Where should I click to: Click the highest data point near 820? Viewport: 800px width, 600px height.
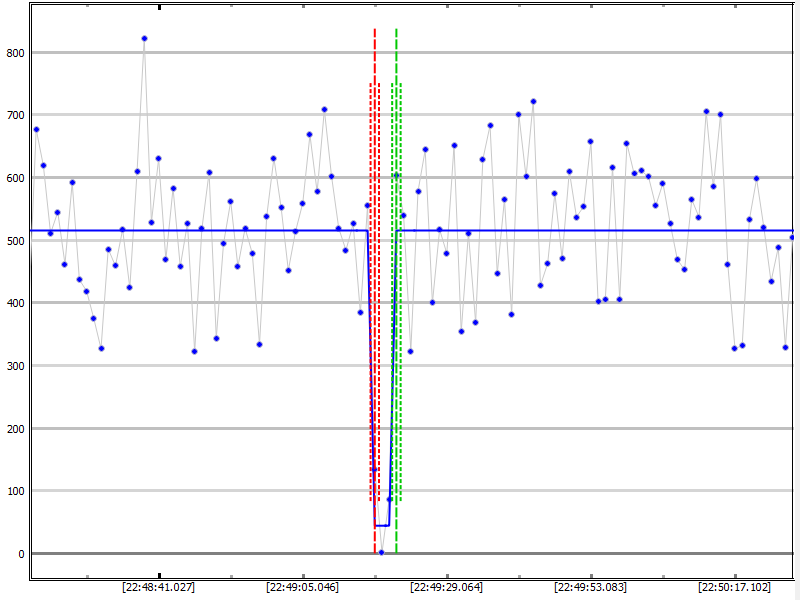144,39
